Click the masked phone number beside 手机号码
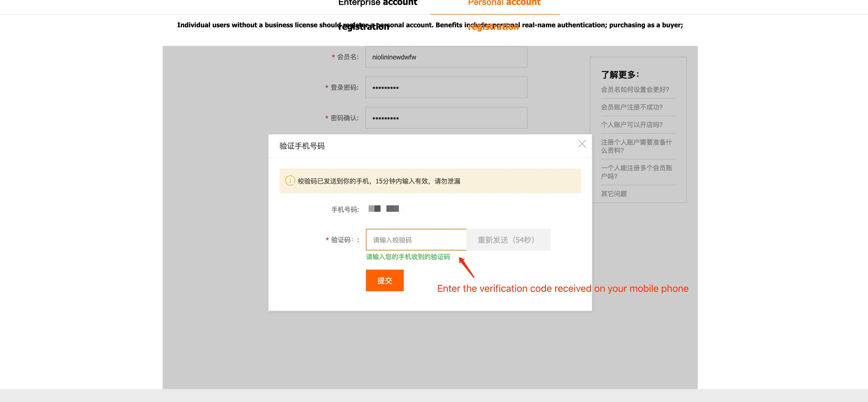The image size is (868, 402). click(x=383, y=209)
